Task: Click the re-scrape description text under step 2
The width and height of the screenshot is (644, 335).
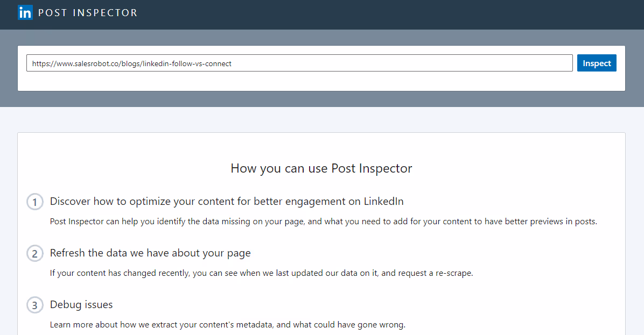Action: pos(261,273)
